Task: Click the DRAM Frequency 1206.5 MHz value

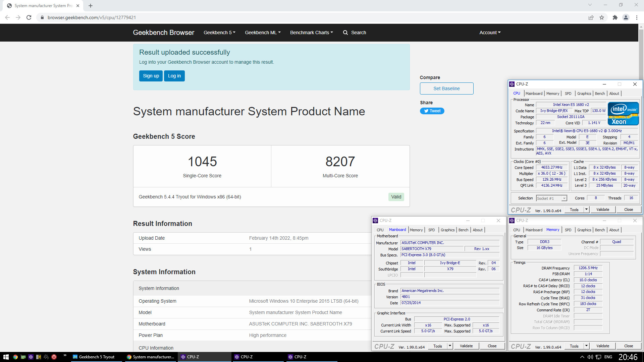Action: [x=588, y=268]
